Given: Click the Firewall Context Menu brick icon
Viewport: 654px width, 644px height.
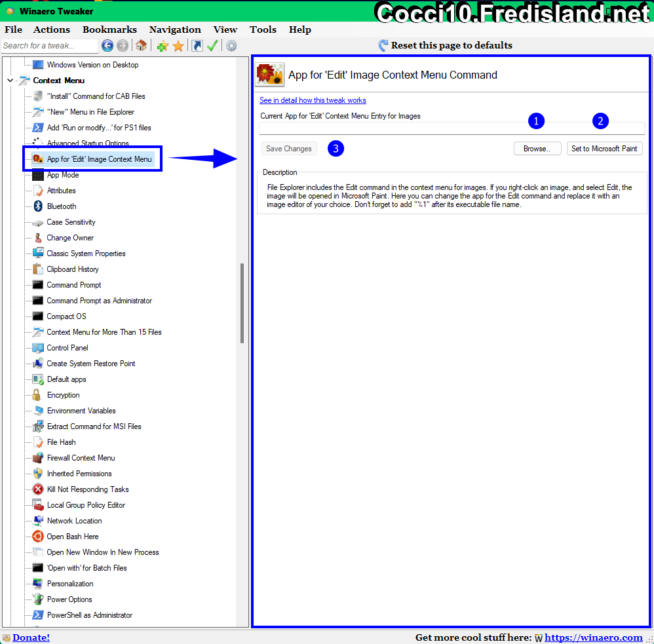Looking at the screenshot, I should (x=38, y=458).
